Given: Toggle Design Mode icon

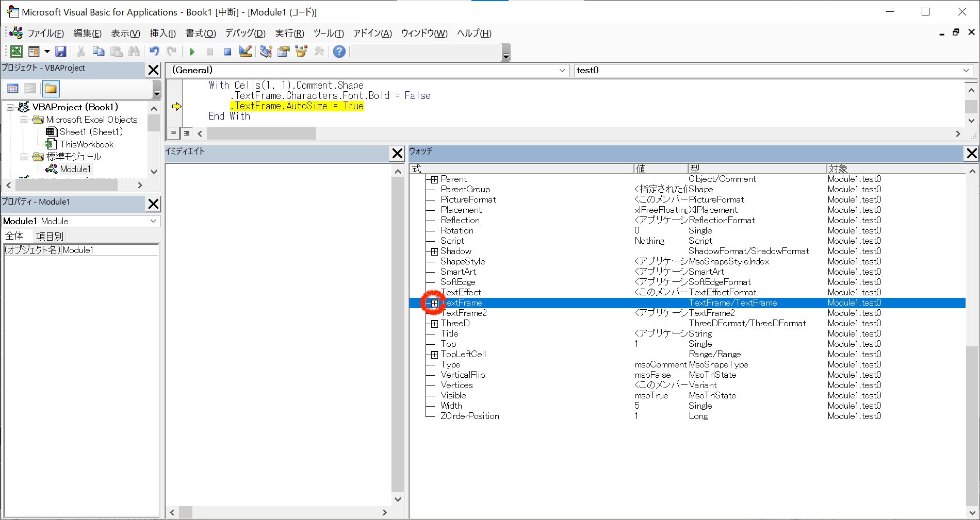Looking at the screenshot, I should pyautogui.click(x=246, y=52).
